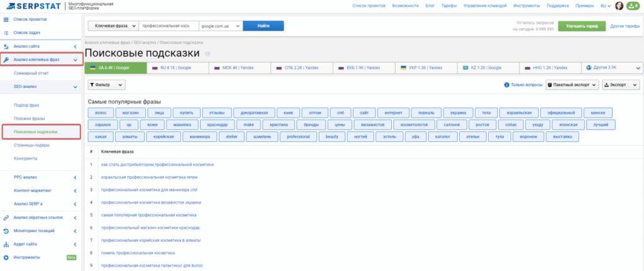Click the info icon beside the page title

tap(208, 53)
